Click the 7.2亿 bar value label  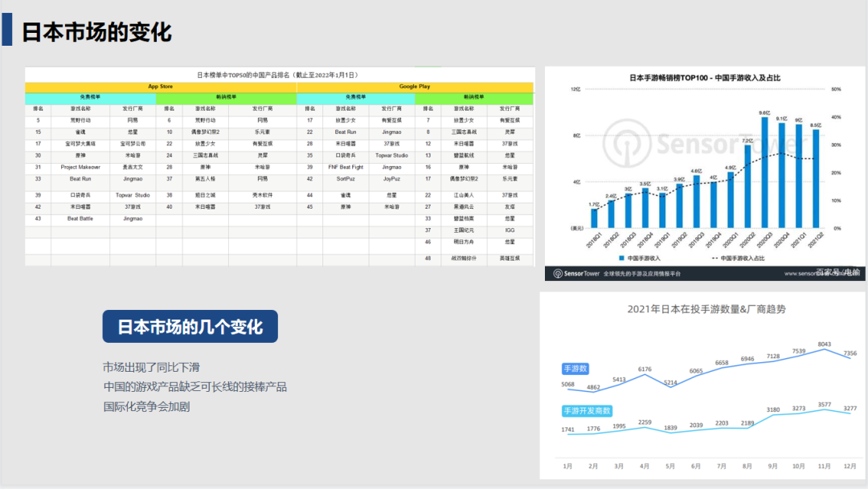click(x=747, y=141)
